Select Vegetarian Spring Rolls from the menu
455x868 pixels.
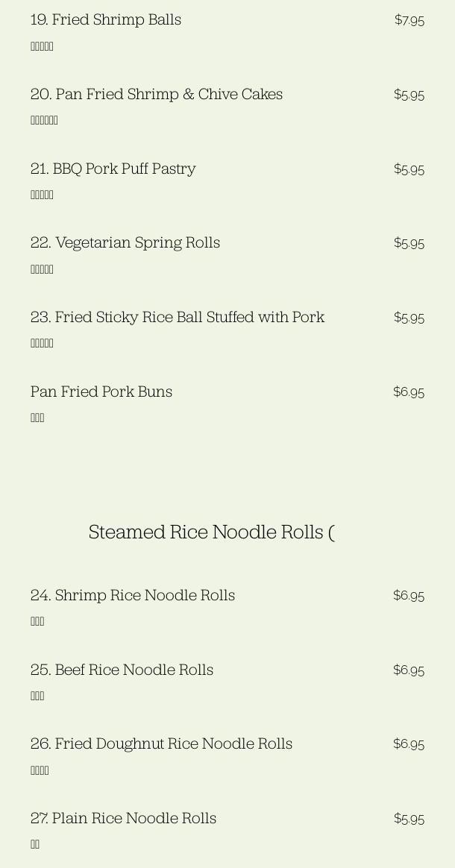point(125,242)
